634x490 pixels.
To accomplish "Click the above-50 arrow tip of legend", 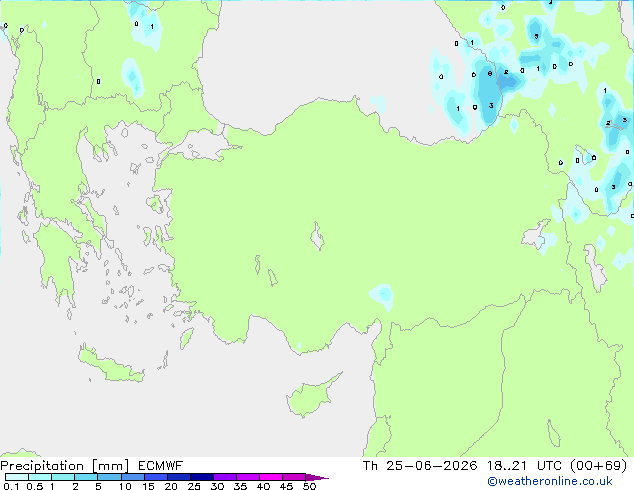I will [317, 477].
